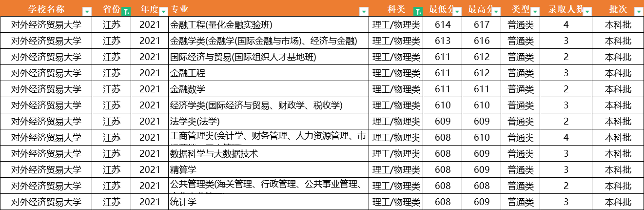Click the 2021 cell in 数据科学与大数据技术 row
Viewport: 644px width, 210px height.
click(x=150, y=154)
